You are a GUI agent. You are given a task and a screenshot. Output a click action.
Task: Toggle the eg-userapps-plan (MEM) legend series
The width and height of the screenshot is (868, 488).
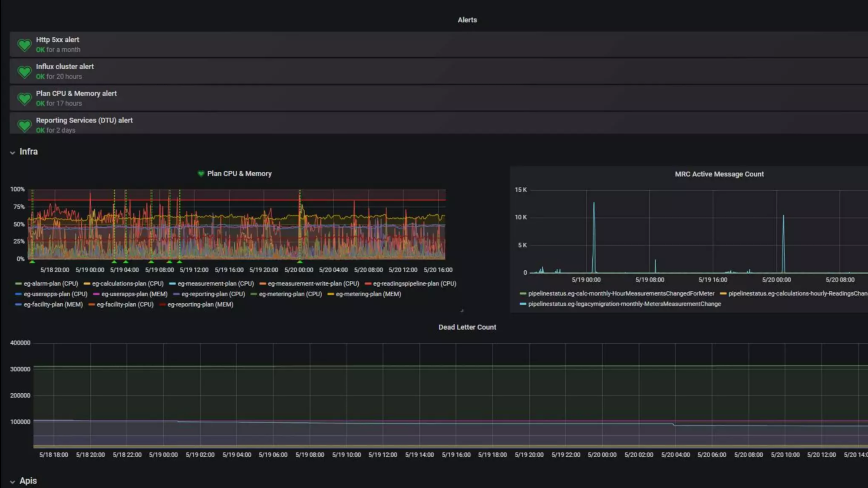[134, 294]
